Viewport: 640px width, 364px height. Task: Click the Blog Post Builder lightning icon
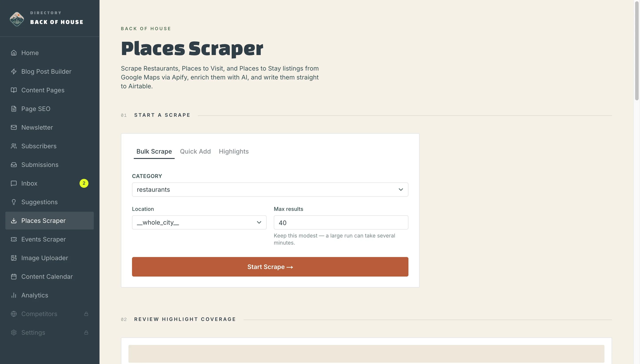14,71
